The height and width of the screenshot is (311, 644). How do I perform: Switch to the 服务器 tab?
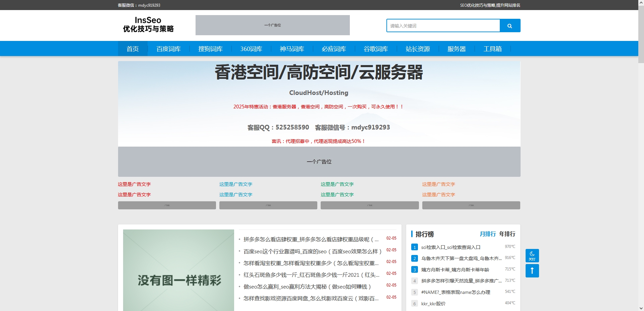coord(456,49)
